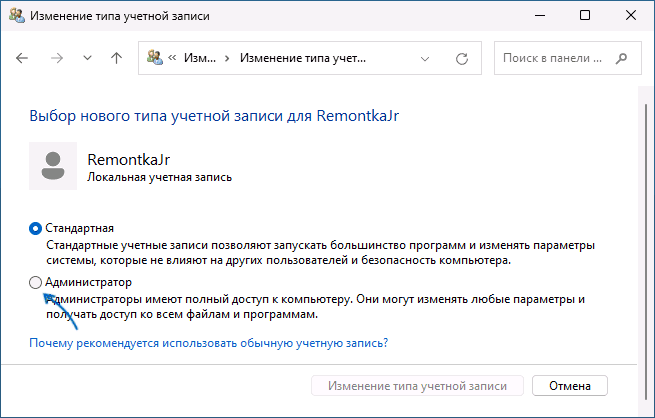This screenshot has height=418, width=655.
Task: Close the account type window
Action: click(x=631, y=15)
